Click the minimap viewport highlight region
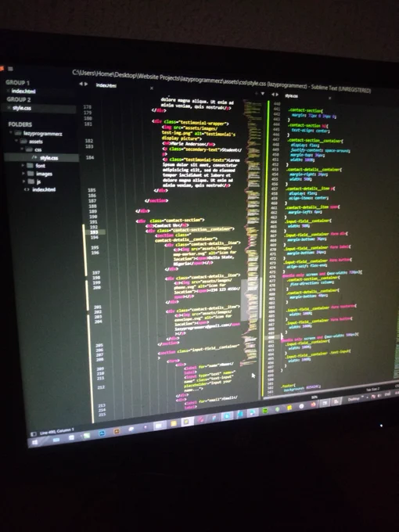The width and height of the screenshot is (399, 532). (x=250, y=300)
